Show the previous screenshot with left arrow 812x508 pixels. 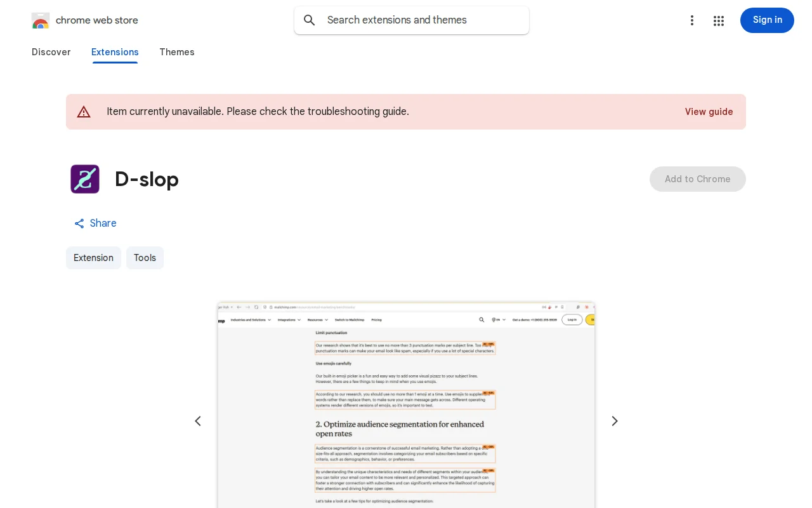pyautogui.click(x=198, y=421)
